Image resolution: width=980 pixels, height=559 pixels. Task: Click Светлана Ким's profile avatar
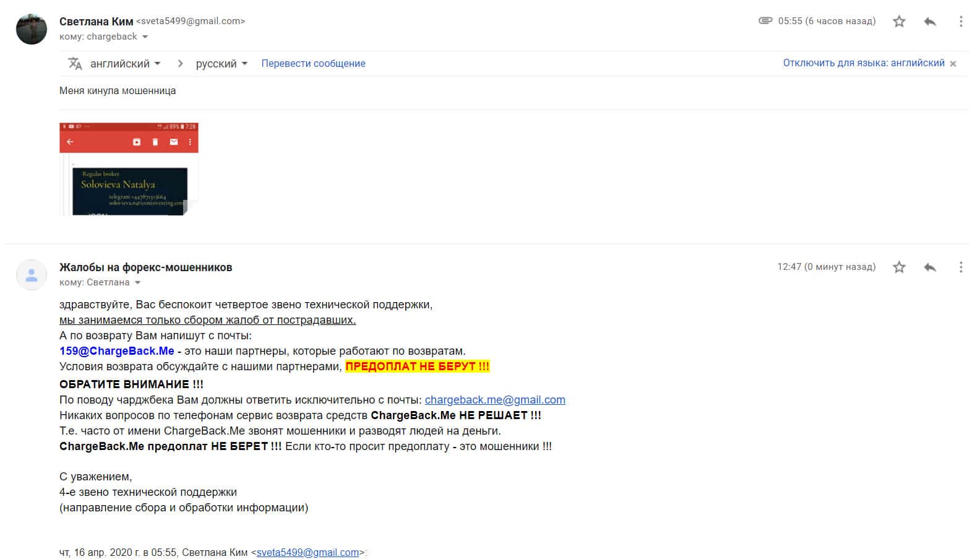(x=32, y=29)
